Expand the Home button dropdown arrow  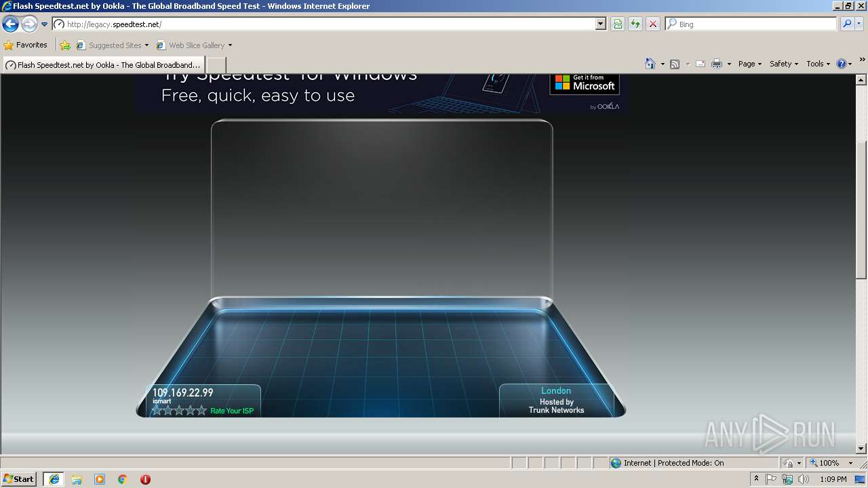pos(663,64)
